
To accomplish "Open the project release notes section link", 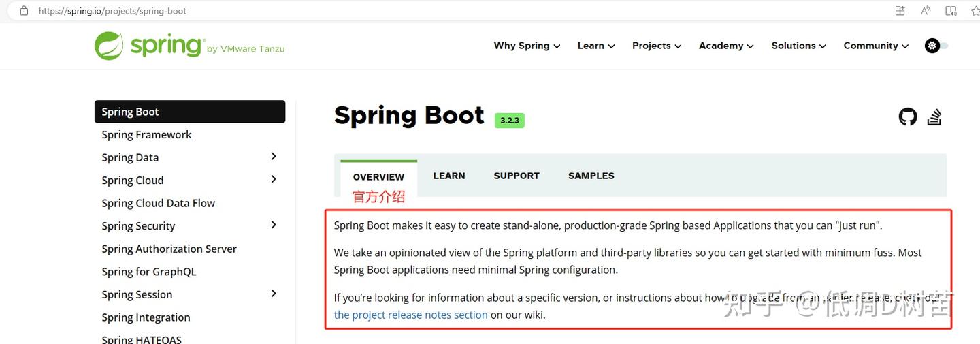I will (410, 315).
